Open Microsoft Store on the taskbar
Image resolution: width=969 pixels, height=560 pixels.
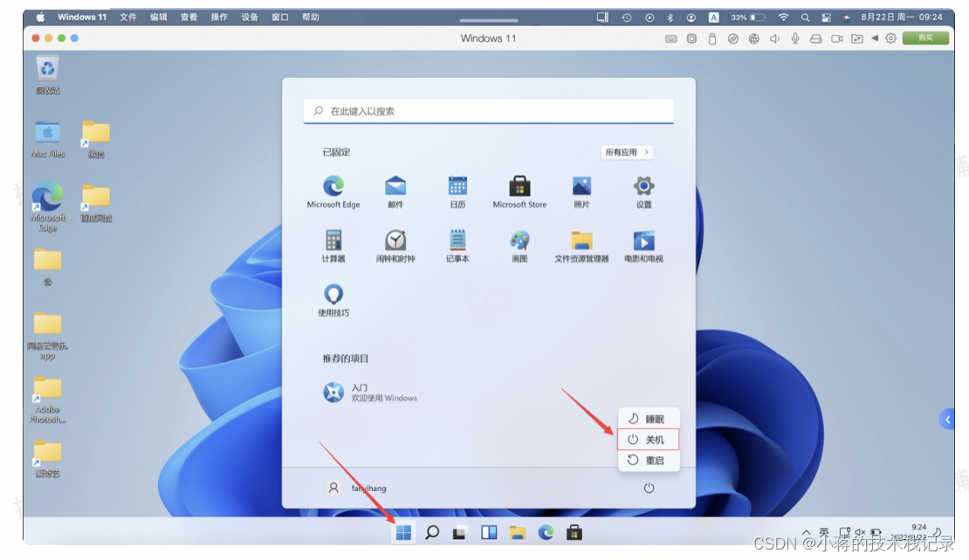[574, 532]
